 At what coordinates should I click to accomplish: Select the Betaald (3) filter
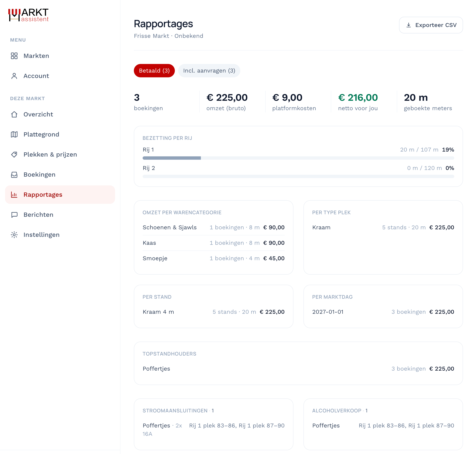point(154,71)
